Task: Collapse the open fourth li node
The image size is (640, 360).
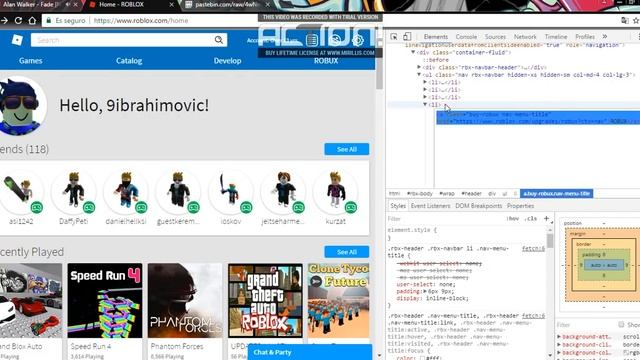Action: click(425, 104)
